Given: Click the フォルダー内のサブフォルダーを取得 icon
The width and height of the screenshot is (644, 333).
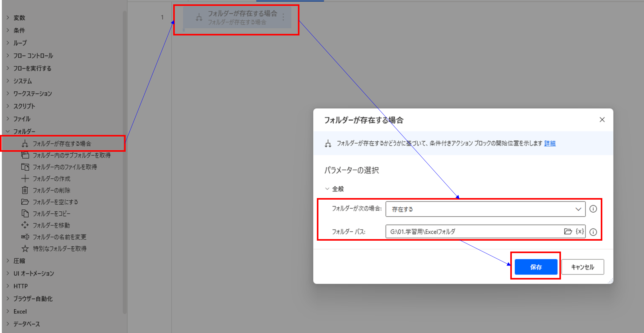Looking at the screenshot, I should pyautogui.click(x=25, y=155).
